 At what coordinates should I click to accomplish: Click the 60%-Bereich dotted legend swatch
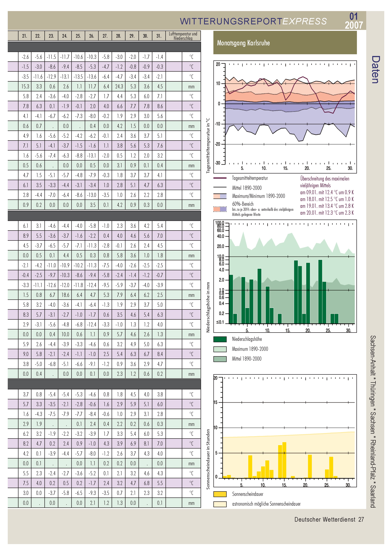coord(220,209)
